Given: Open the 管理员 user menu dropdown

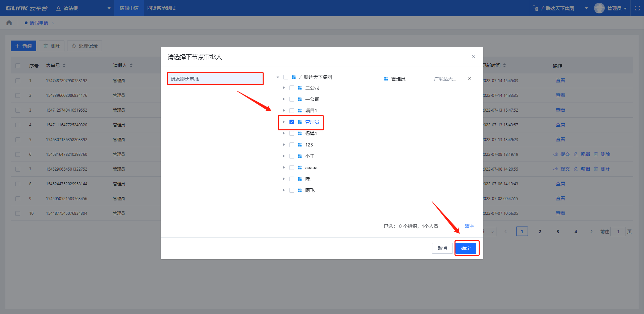Looking at the screenshot, I should 625,8.
